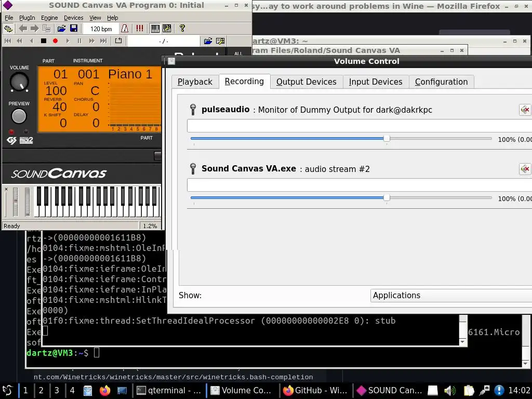Click the program list icon beside the arrows

(x=46, y=29)
